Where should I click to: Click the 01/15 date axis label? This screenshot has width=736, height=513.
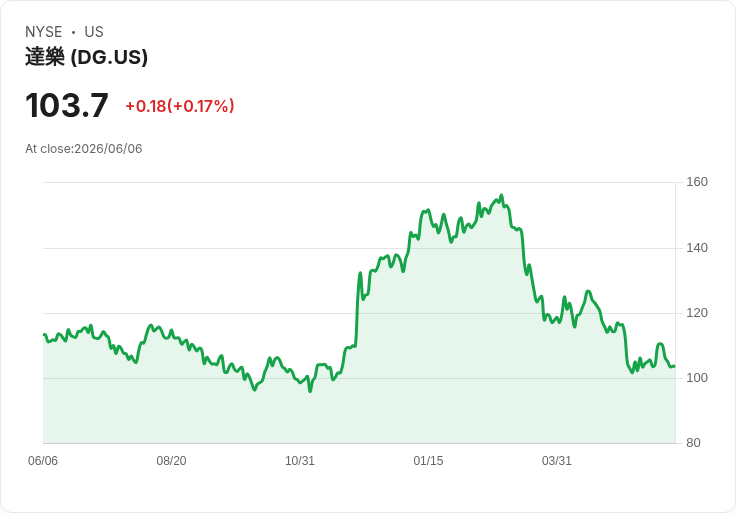[x=428, y=461]
